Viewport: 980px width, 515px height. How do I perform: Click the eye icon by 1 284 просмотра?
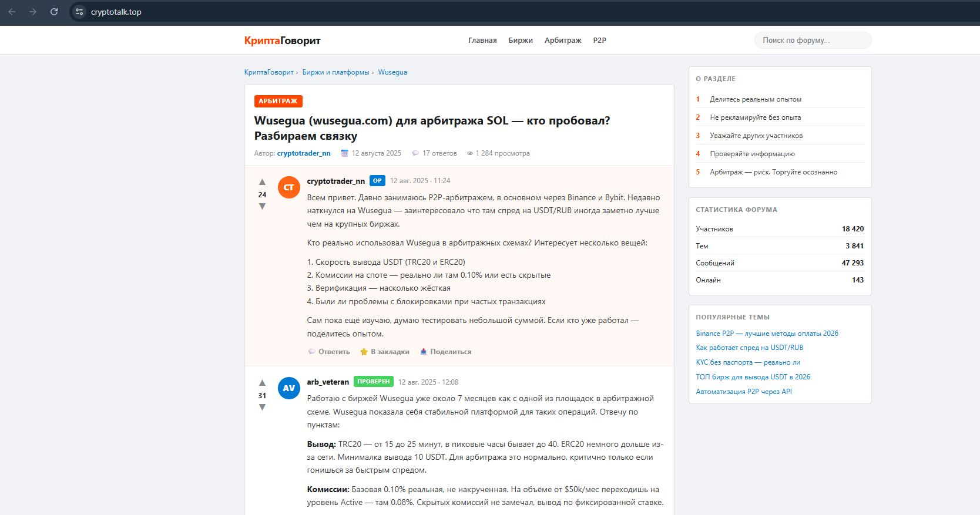(470, 153)
